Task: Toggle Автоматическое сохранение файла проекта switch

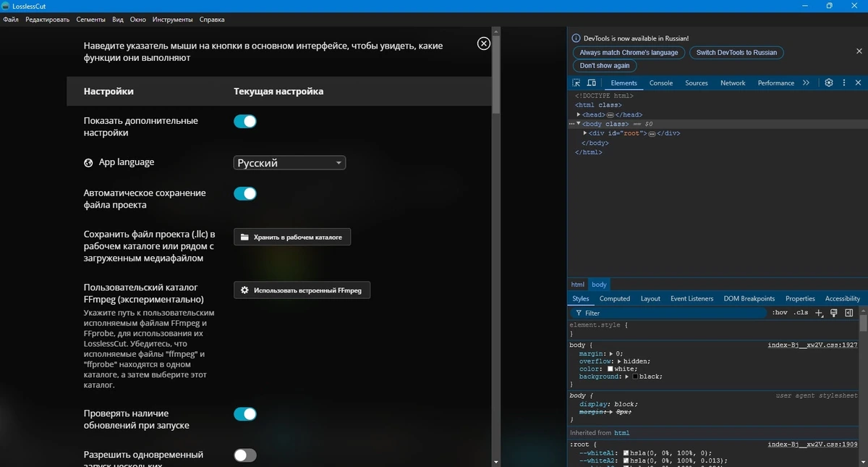Action: point(245,193)
